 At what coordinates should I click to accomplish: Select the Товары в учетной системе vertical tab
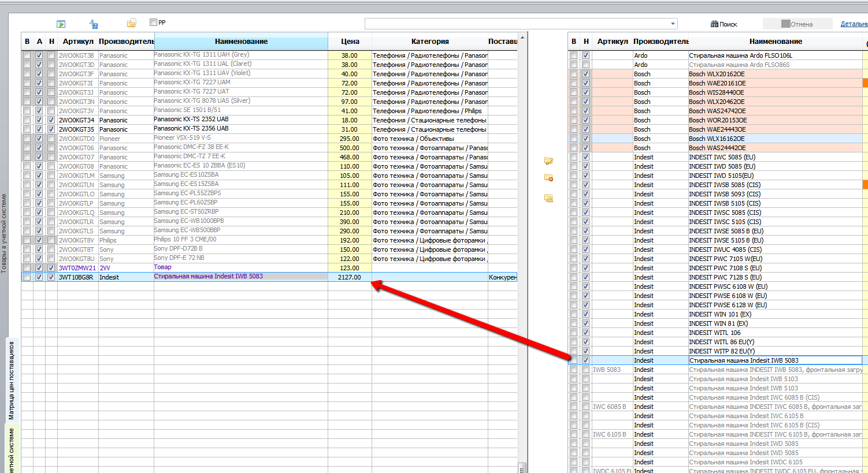4,233
